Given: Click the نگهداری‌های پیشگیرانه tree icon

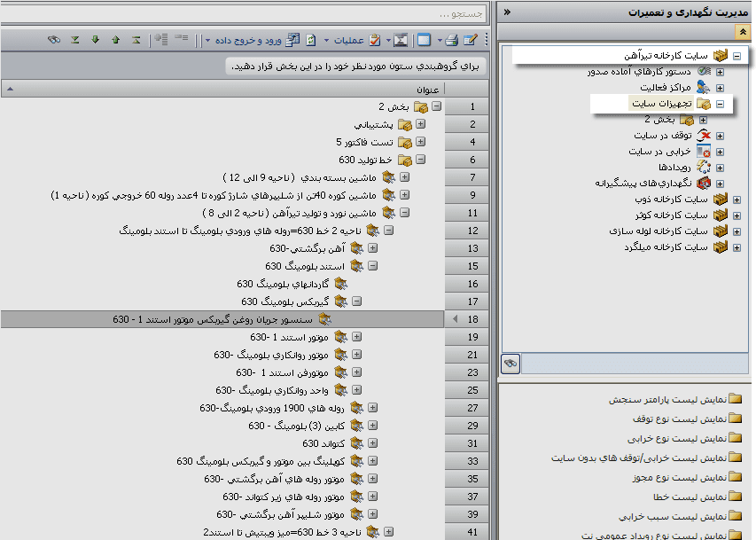Looking at the screenshot, I should pyautogui.click(x=704, y=184).
